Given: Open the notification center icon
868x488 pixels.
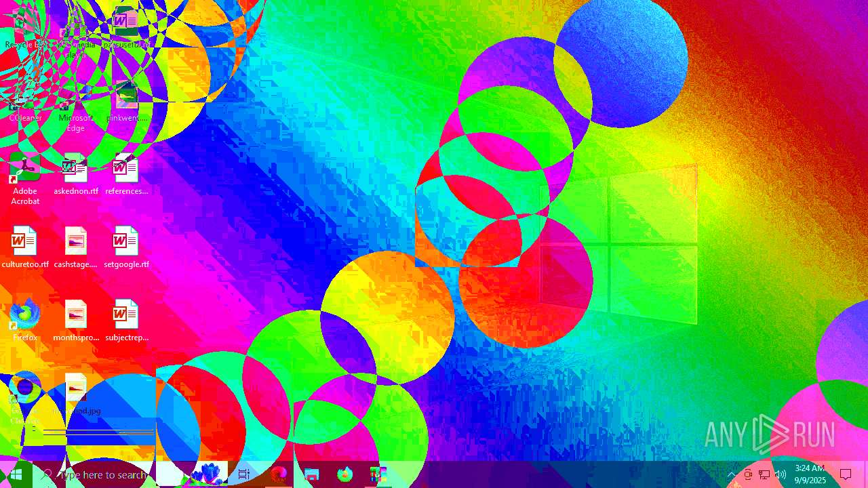Looking at the screenshot, I should click(846, 474).
